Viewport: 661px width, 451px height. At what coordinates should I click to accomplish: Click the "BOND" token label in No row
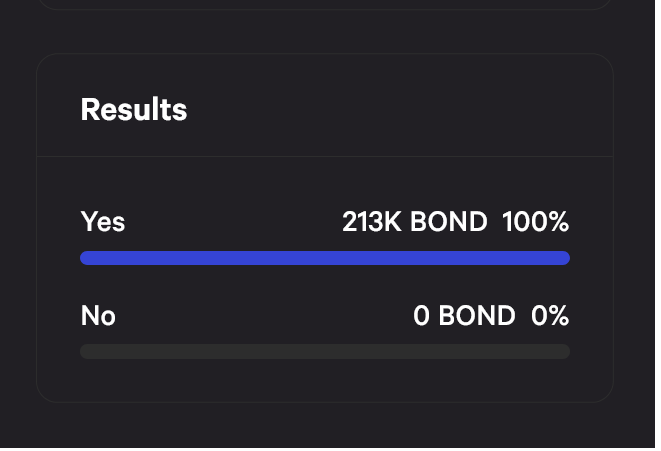tap(477, 316)
